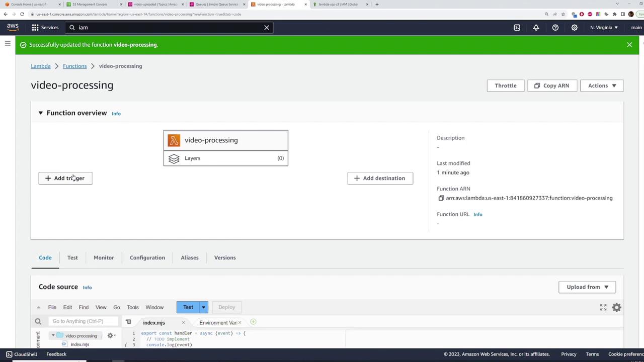Click the Throttle button
Image resolution: width=644 pixels, height=362 pixels.
[x=506, y=85]
